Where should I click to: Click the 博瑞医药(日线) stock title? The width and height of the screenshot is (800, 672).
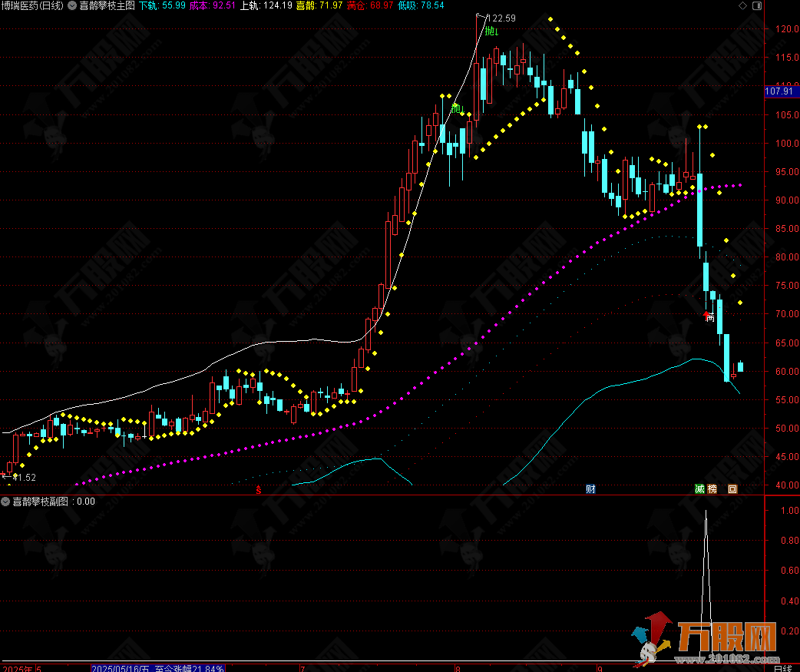coord(33,5)
